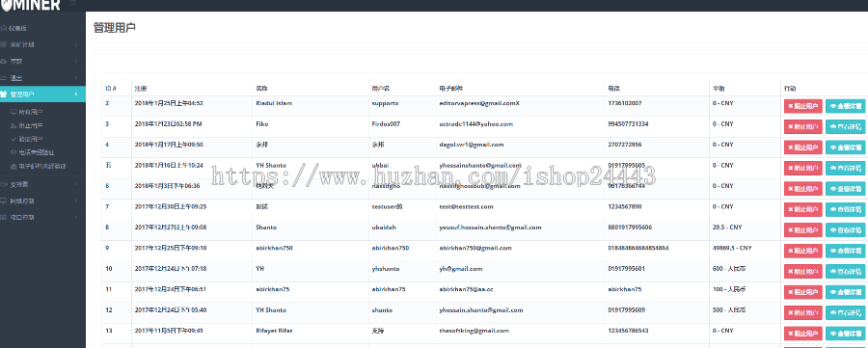
Task: Expand chevron next to 网络控制
Action: (x=76, y=201)
